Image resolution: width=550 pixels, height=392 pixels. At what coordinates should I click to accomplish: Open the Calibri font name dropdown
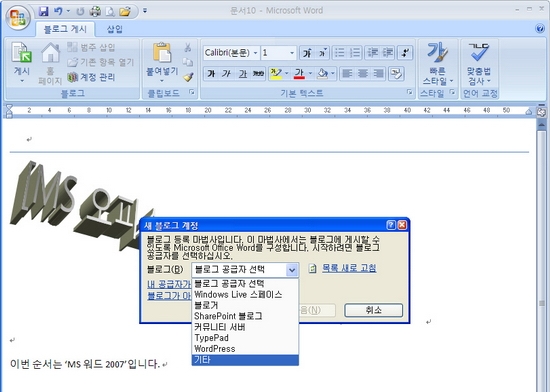pos(255,53)
